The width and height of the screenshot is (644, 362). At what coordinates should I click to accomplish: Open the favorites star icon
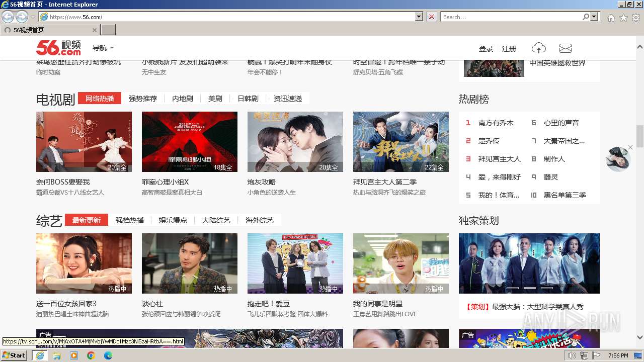(623, 18)
